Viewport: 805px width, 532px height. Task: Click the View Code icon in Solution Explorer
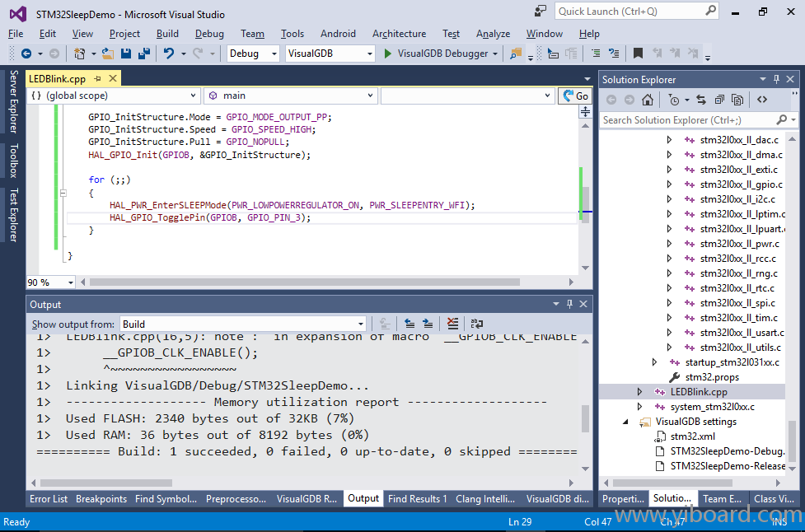[x=762, y=100]
